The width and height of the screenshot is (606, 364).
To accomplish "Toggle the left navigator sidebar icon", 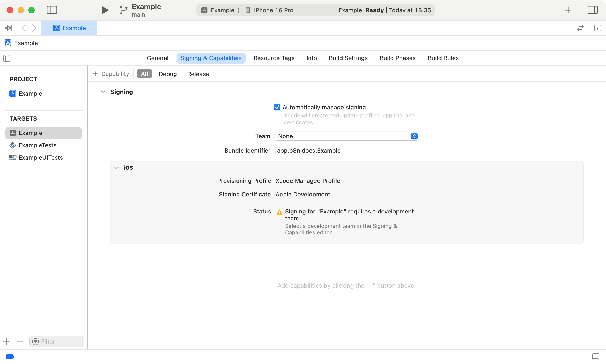I will 52,10.
